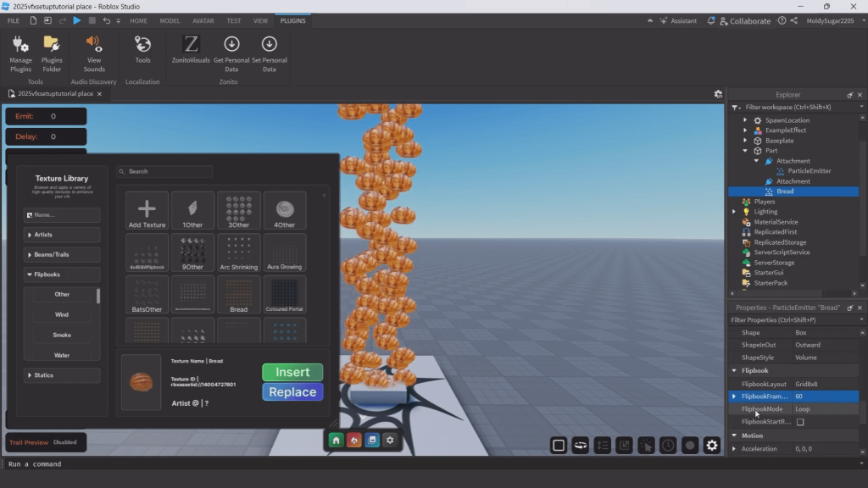Open Manage Plugins
The image size is (868, 488).
[x=20, y=53]
